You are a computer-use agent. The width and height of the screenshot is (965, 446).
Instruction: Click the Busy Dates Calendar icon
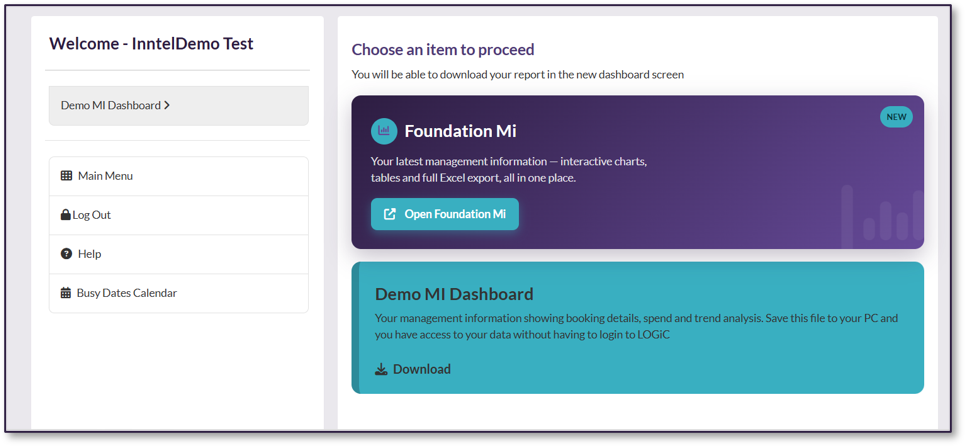(66, 293)
